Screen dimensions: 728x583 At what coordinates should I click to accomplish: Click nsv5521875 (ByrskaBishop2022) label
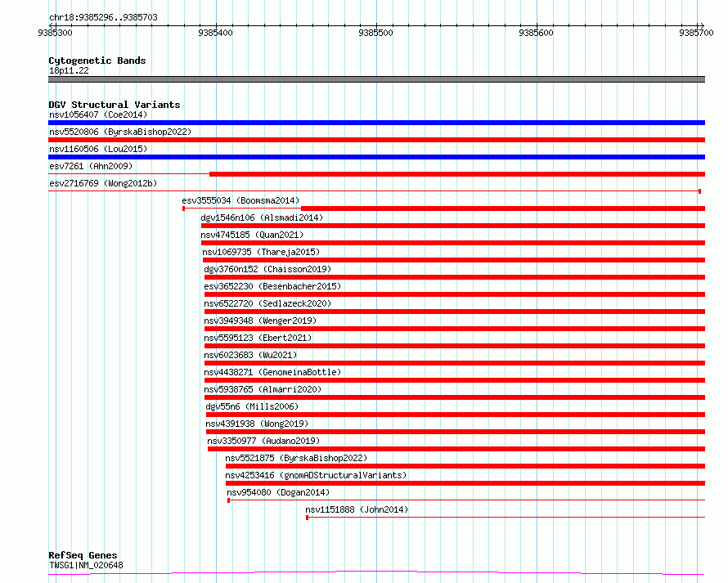click(x=296, y=458)
